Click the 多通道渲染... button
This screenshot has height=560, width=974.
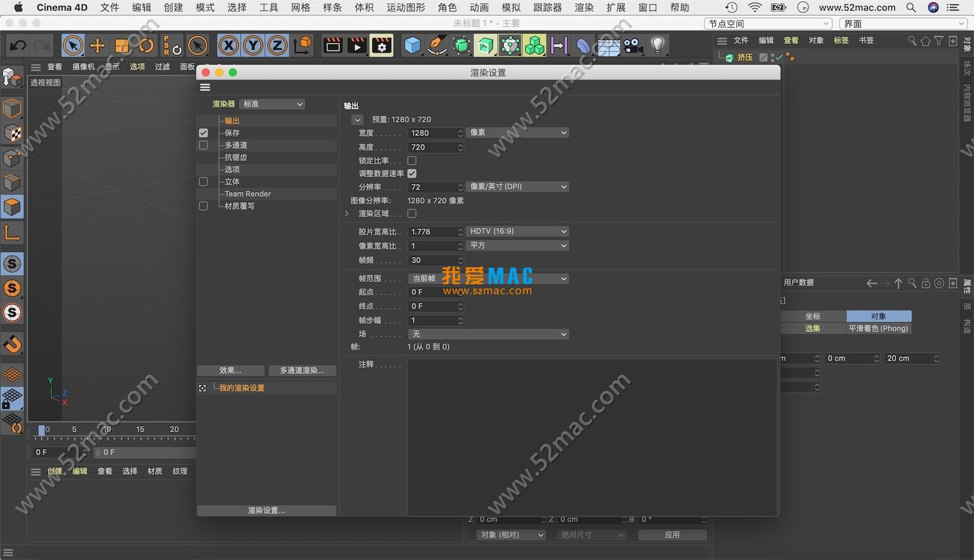[x=302, y=371]
